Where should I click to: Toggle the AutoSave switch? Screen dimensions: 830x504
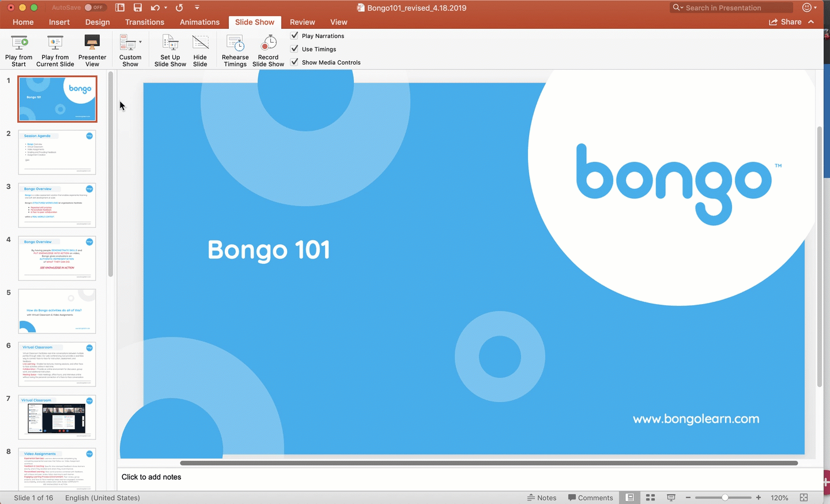point(95,7)
